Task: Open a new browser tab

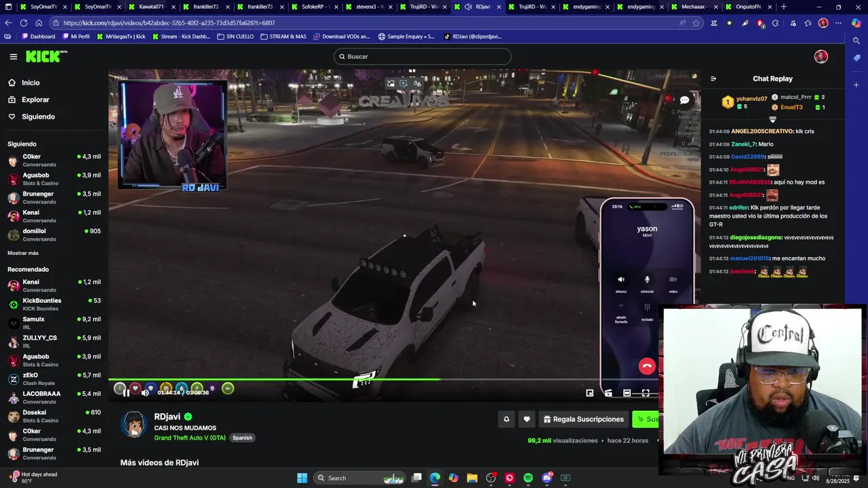Action: (x=784, y=7)
